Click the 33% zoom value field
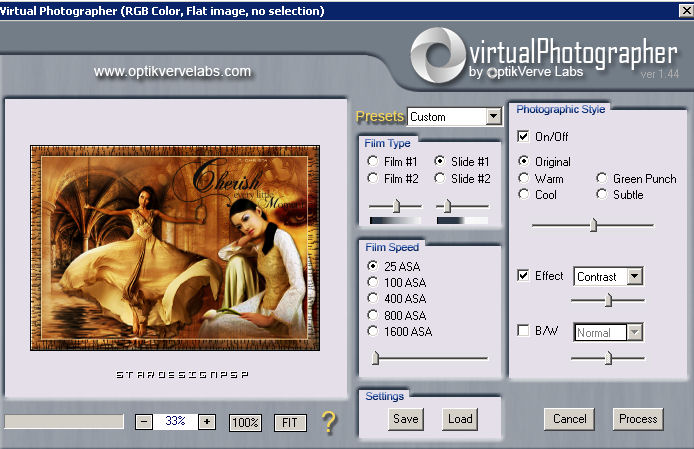694x449 pixels. coord(175,421)
